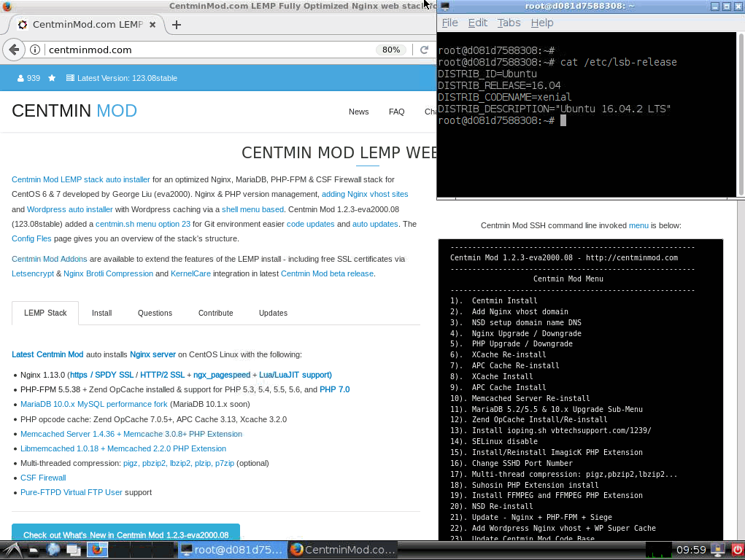This screenshot has height=560, width=745.
Task: Click the Latest Centmin Mod link
Action: [47, 355]
